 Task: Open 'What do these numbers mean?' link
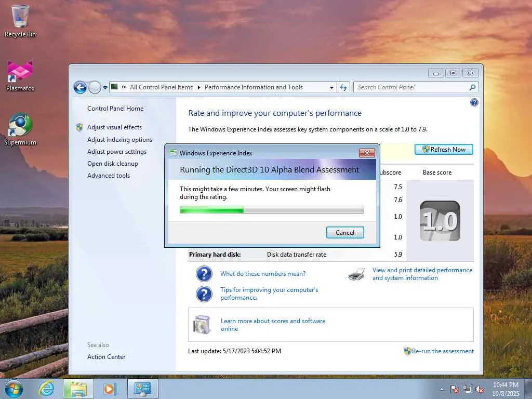[x=263, y=274]
